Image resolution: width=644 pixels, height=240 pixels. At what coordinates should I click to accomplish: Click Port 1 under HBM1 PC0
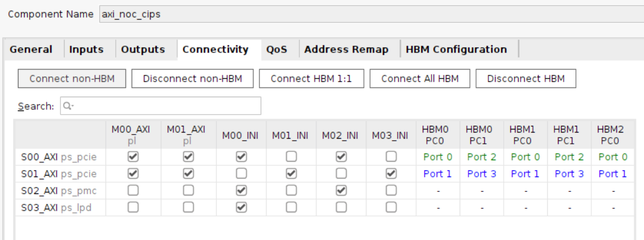pos(525,174)
